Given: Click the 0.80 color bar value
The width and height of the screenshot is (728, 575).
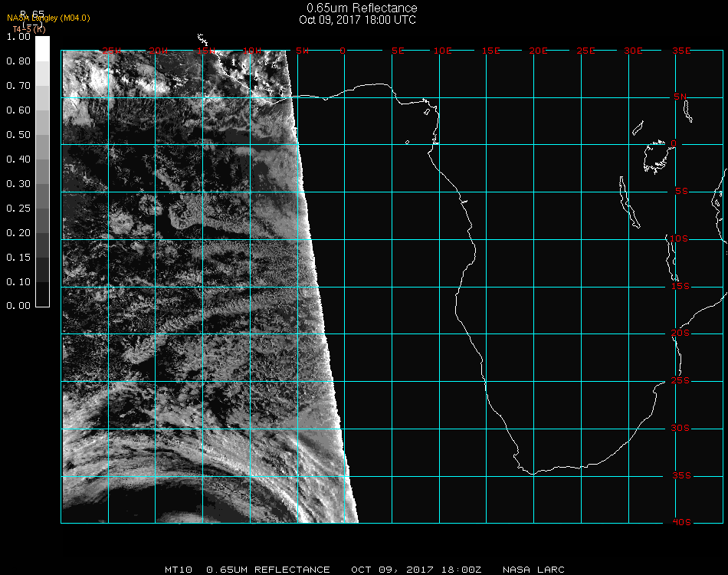Looking at the screenshot, I should (x=18, y=61).
